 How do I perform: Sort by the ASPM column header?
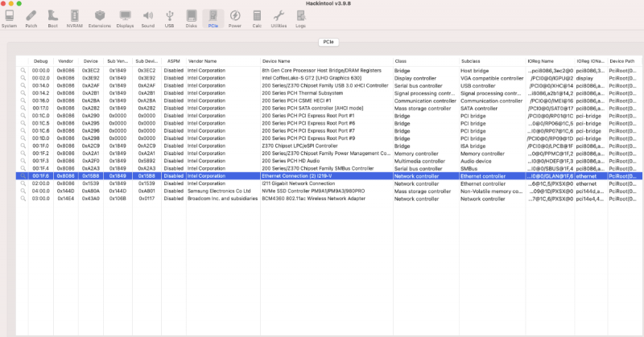tap(174, 61)
